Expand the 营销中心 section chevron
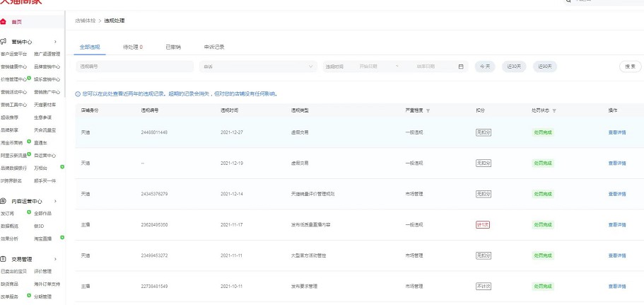This screenshot has width=644, height=305. (55, 42)
